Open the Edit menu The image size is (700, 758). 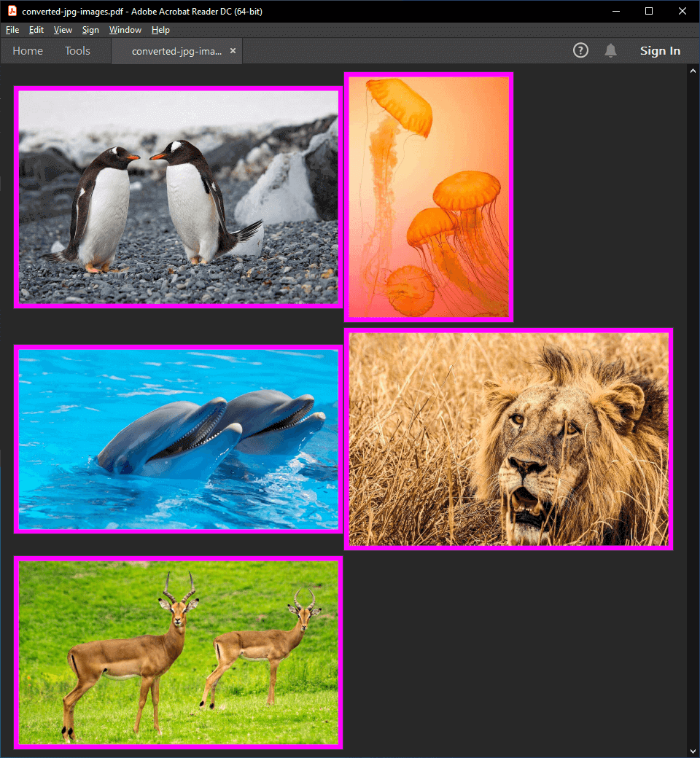click(x=36, y=30)
